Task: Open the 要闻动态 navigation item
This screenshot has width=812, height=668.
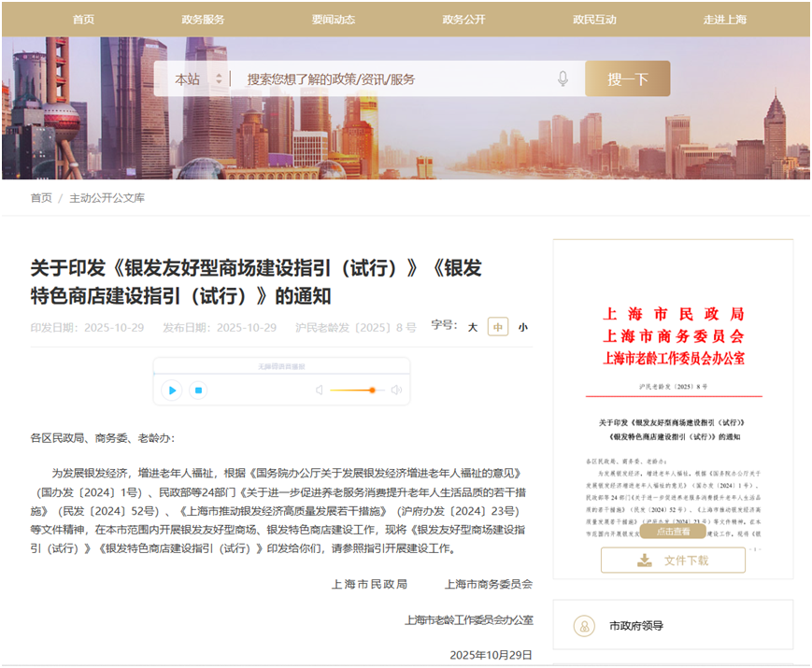Action: pos(333,20)
